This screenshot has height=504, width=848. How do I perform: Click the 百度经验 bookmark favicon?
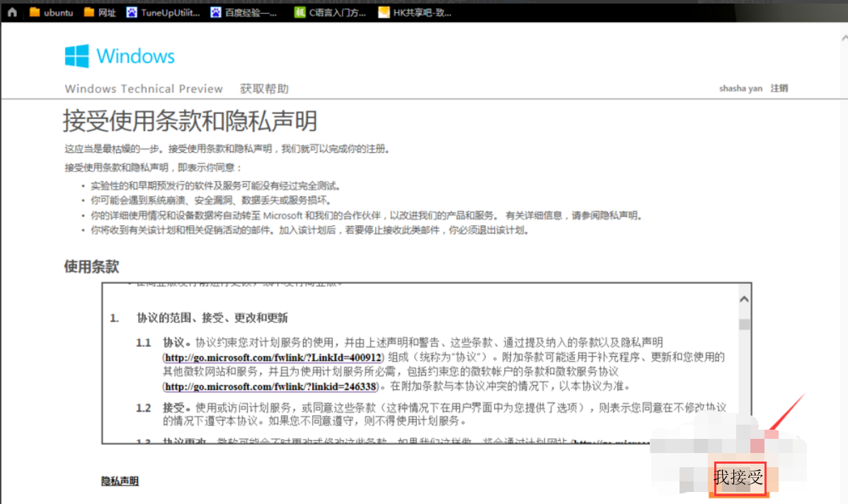coord(215,12)
